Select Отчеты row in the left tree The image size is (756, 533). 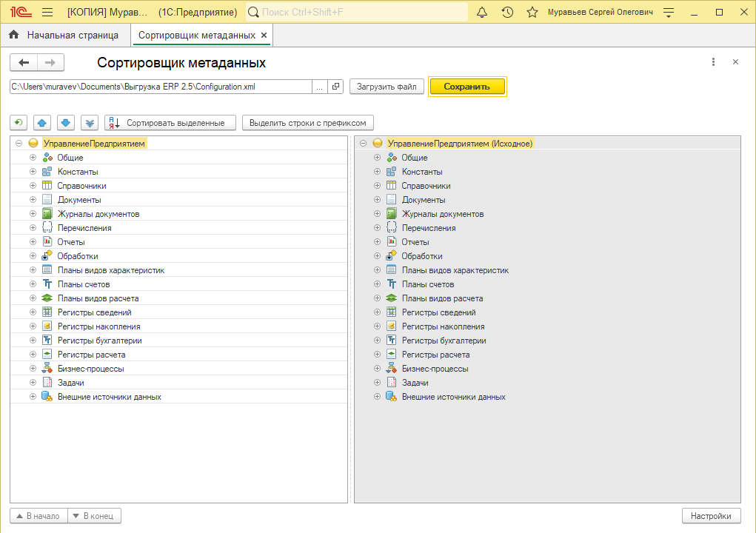tap(71, 242)
